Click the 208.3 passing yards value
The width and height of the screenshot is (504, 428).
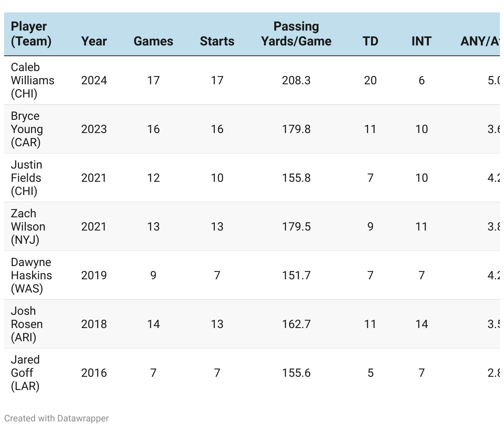[x=296, y=81]
